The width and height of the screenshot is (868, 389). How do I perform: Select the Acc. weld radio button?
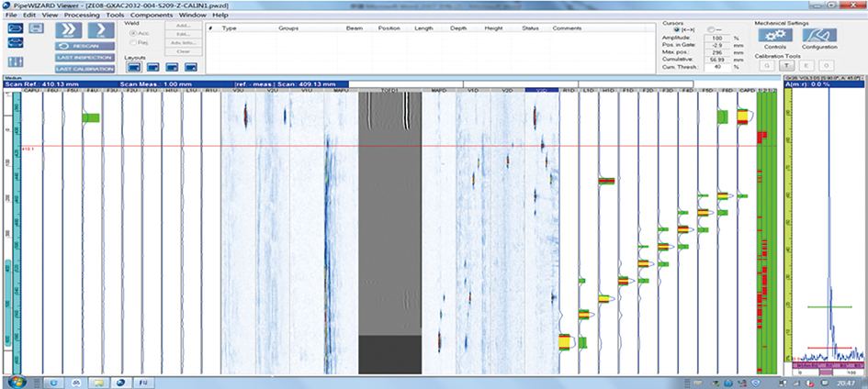[134, 33]
